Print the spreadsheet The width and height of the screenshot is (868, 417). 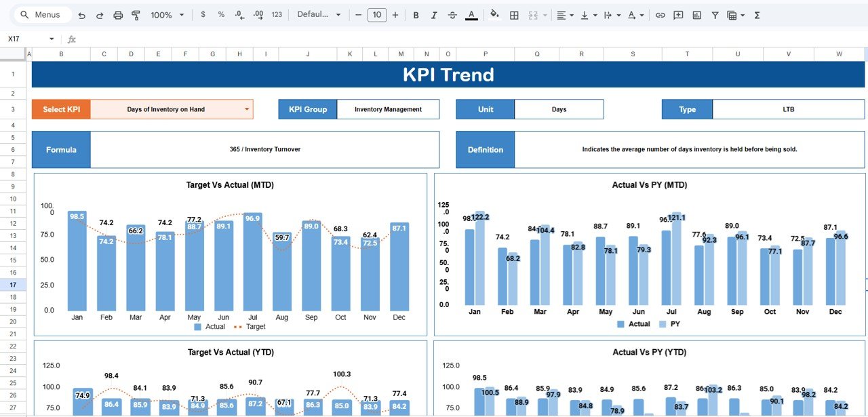coord(117,14)
